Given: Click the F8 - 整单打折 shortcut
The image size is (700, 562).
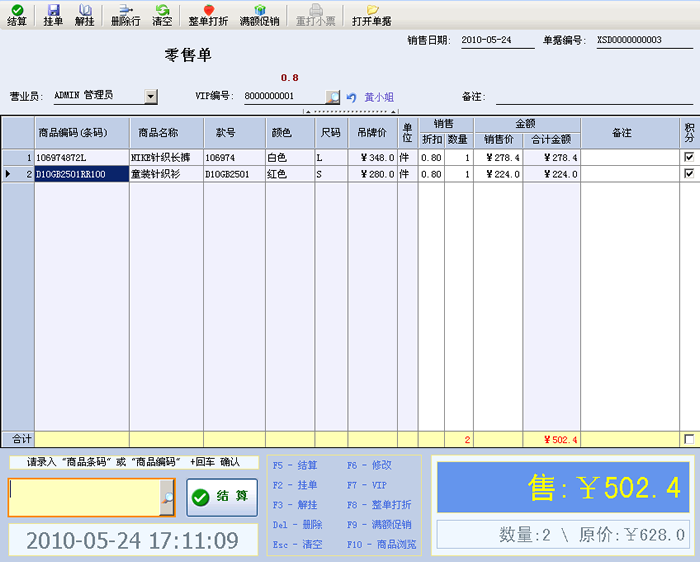Looking at the screenshot, I should pos(379,505).
